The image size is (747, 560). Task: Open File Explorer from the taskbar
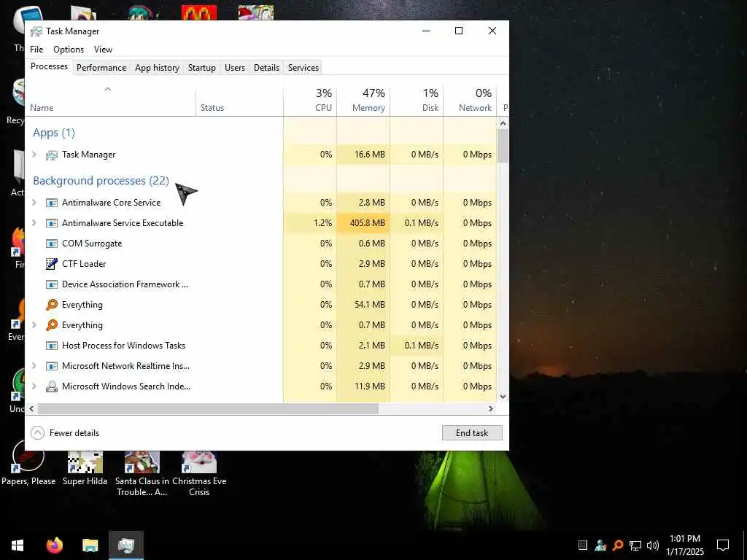click(90, 545)
